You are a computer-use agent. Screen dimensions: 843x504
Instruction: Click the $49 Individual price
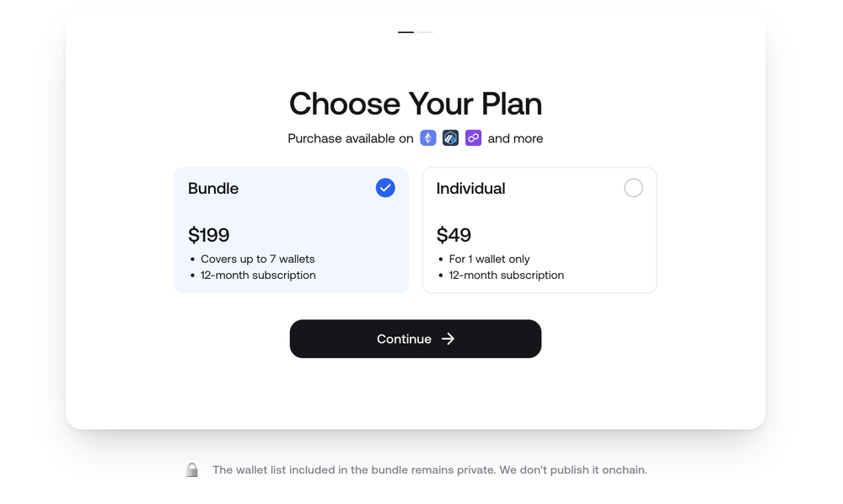pyautogui.click(x=454, y=235)
